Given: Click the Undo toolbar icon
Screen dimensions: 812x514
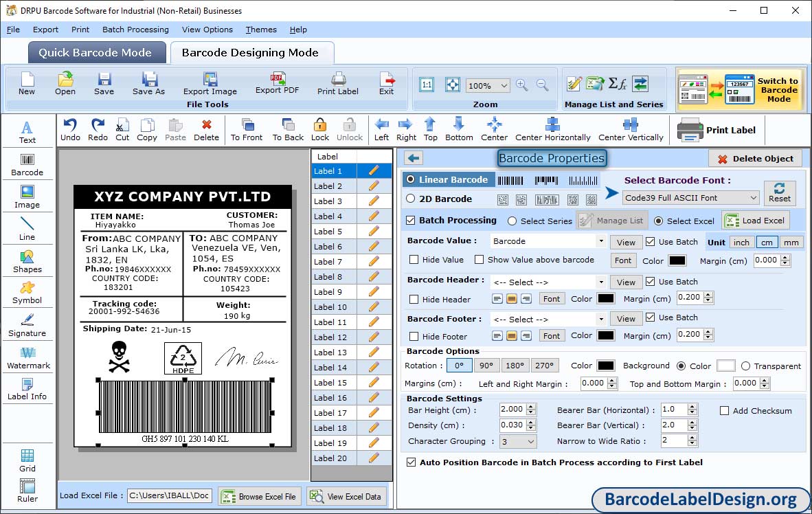Looking at the screenshot, I should [70, 130].
